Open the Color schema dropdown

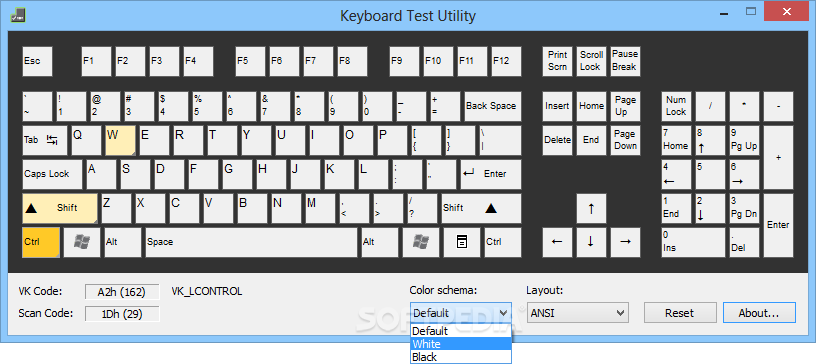[x=461, y=312]
